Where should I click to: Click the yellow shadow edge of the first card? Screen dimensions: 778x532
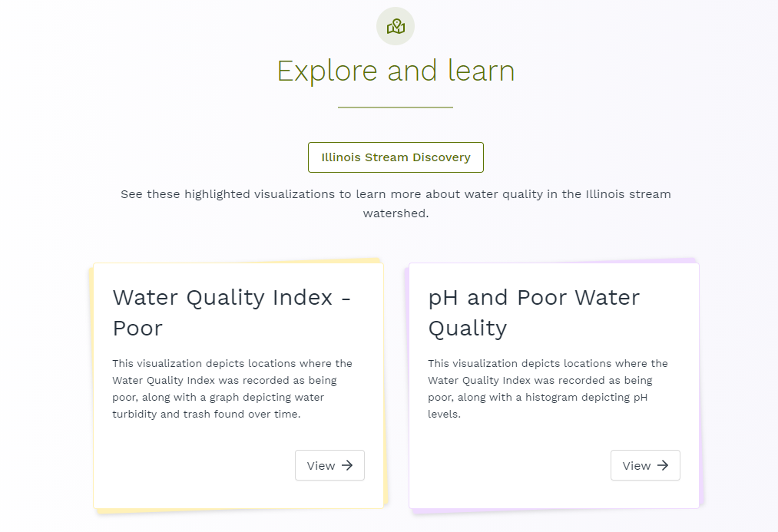90,384
